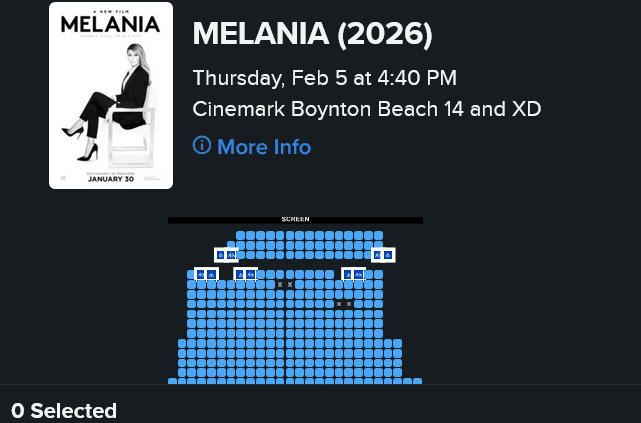Viewport: 641px width, 423px height.
Task: Select the middle-left wheelchair seat pair near center aisle
Action: 245,274
